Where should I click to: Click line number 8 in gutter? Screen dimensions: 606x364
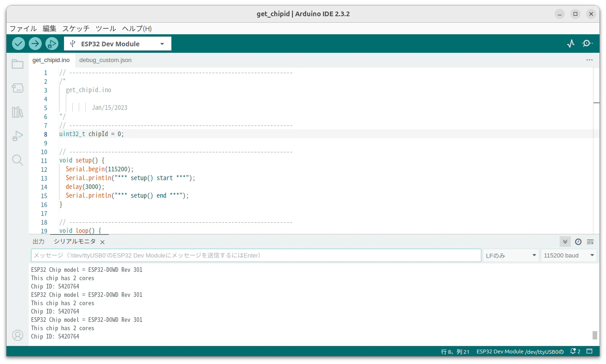coord(45,134)
